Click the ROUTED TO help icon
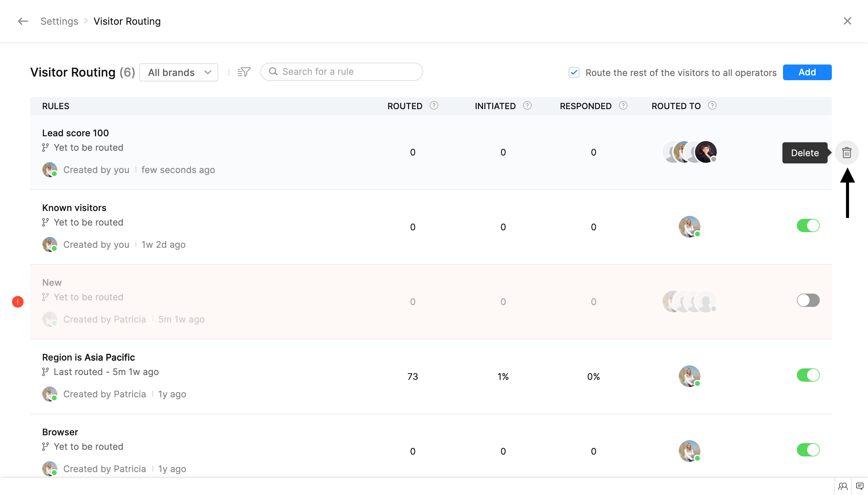Image resolution: width=868 pixels, height=495 pixels. tap(712, 106)
